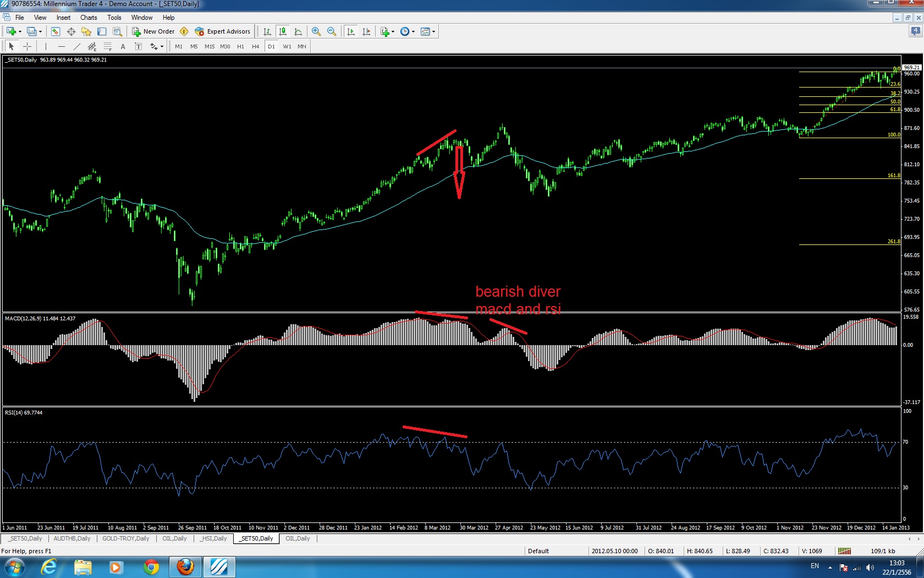
Task: Switch to candlestick chart mode
Action: (x=283, y=31)
